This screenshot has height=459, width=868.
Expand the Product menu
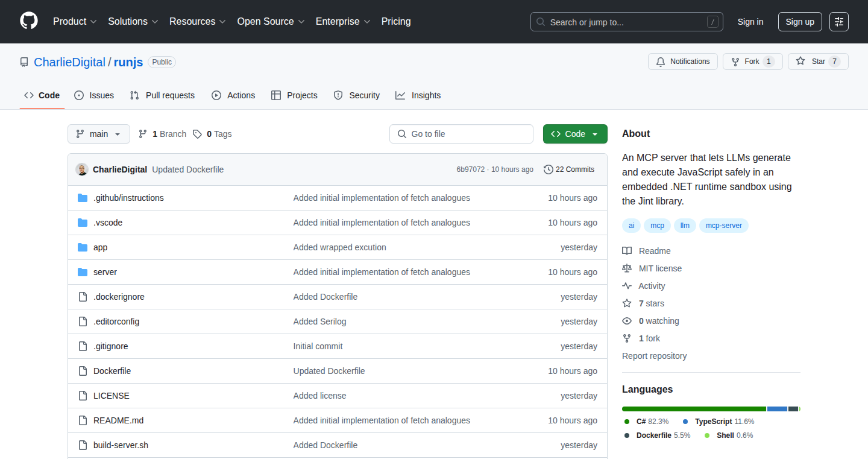click(75, 22)
